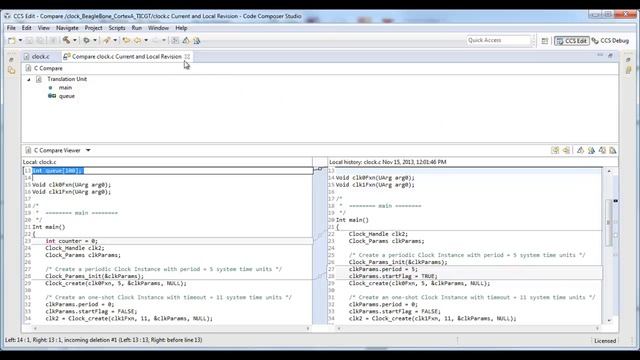Open the File menu
The height and width of the screenshot is (360, 640).
pyautogui.click(x=11, y=28)
